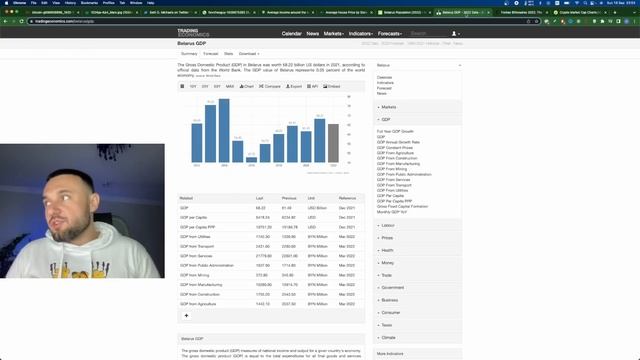
Task: Open the API option in chart toolbar
Action: [312, 87]
